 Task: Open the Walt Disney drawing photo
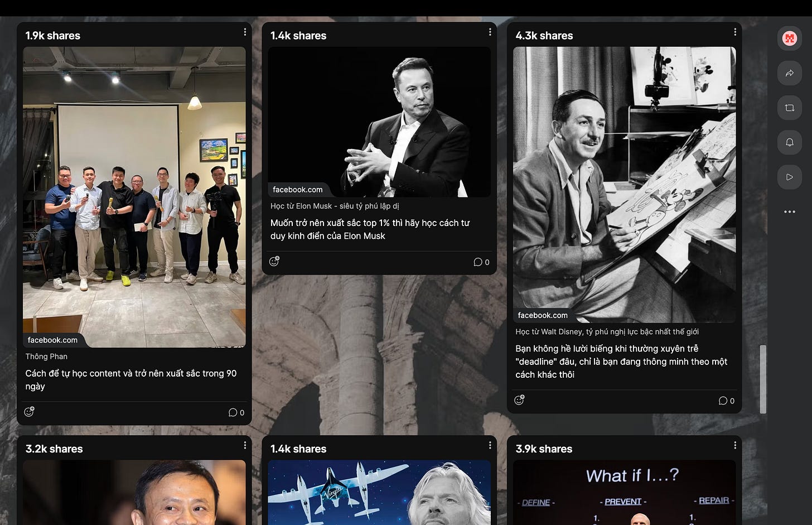(x=624, y=185)
